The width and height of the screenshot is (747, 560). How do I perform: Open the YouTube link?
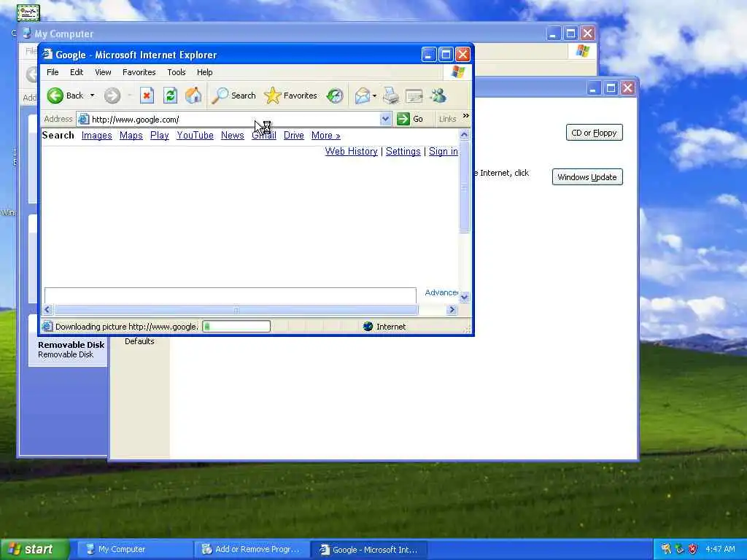(196, 136)
